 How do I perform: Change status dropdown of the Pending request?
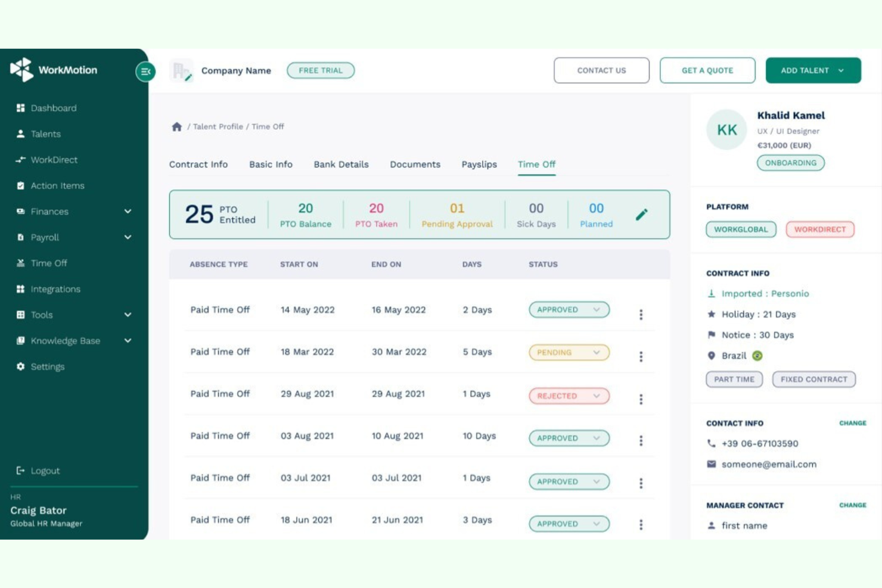tap(569, 353)
